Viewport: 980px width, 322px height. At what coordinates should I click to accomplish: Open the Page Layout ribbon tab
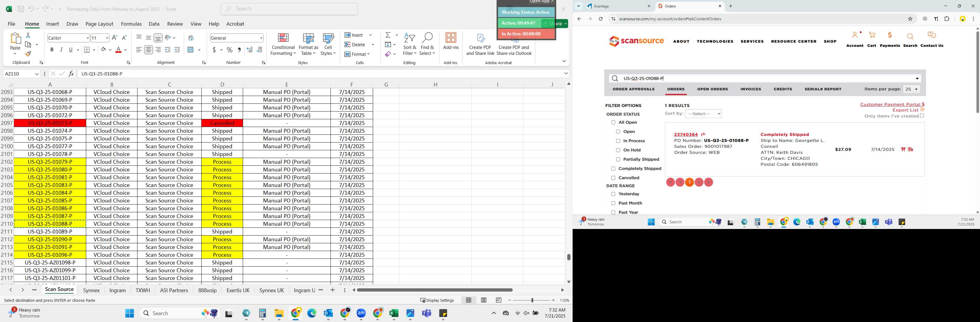(99, 24)
